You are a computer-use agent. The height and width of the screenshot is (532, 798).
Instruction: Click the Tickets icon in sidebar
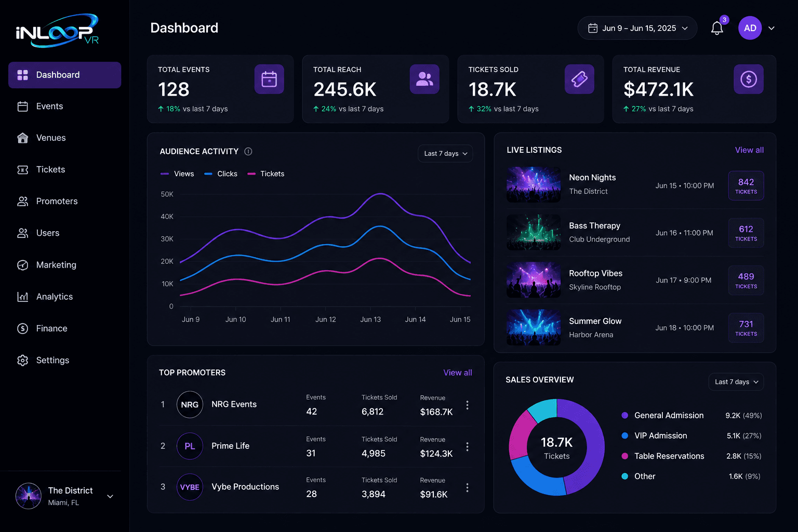22,169
